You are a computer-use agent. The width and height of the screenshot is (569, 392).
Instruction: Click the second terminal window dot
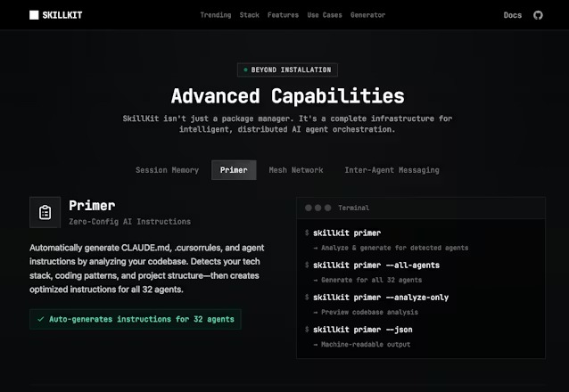click(x=317, y=208)
